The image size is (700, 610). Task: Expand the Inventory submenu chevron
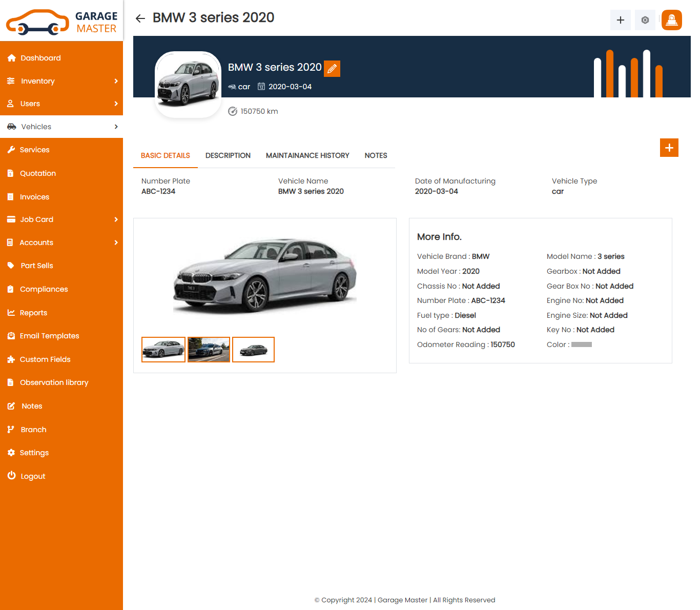coord(116,81)
